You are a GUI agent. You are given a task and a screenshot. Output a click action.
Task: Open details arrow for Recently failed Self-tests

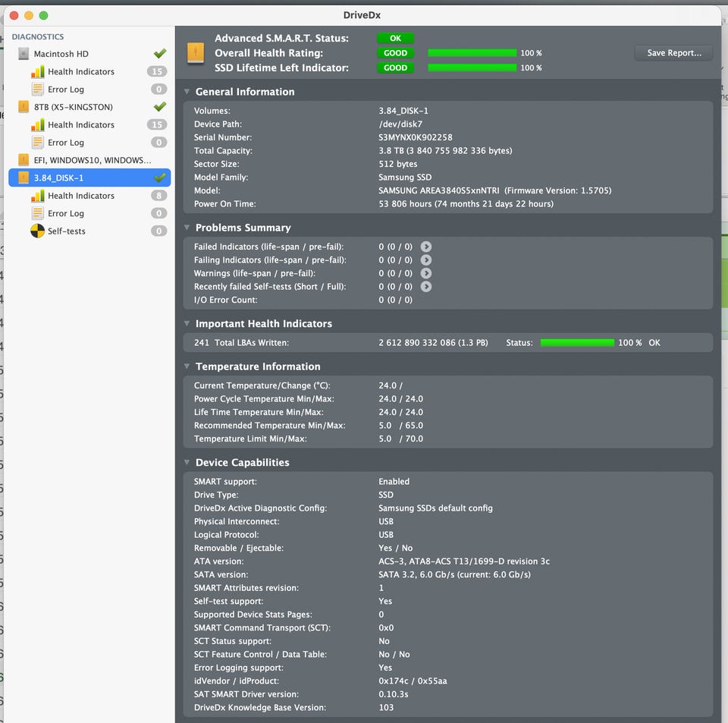[x=425, y=287]
